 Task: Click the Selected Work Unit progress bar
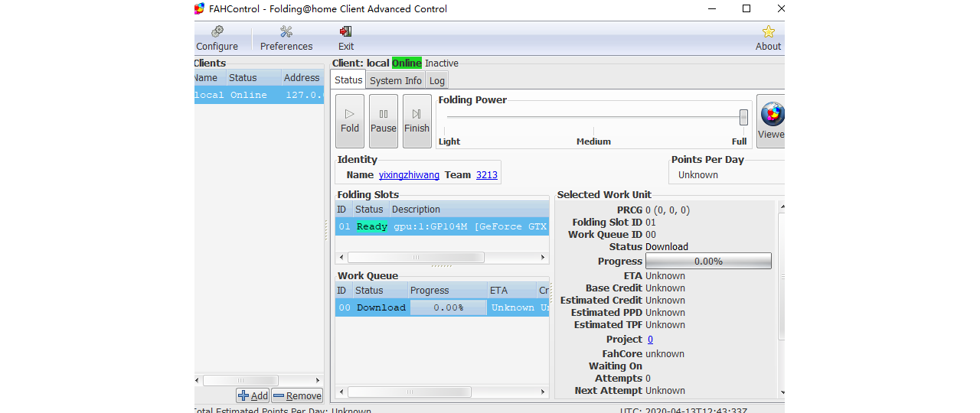708,261
